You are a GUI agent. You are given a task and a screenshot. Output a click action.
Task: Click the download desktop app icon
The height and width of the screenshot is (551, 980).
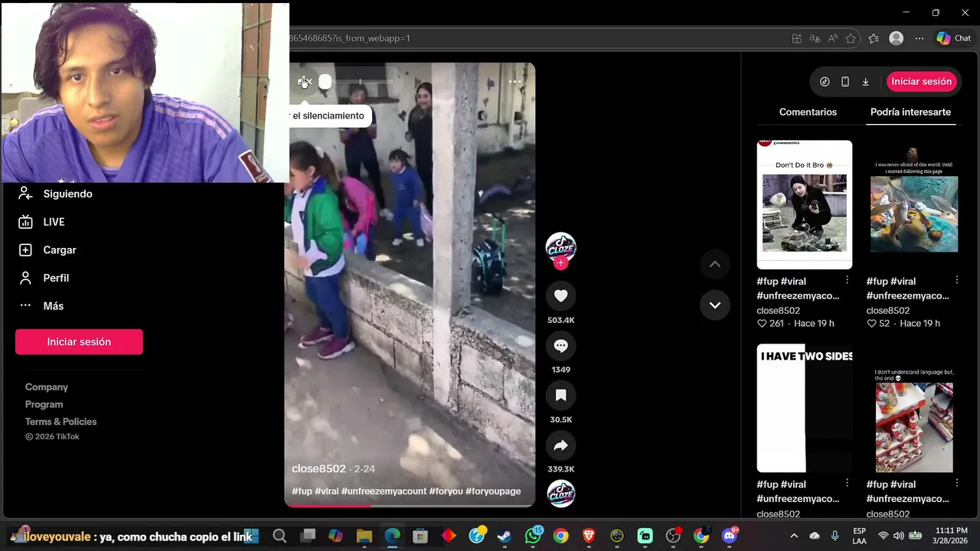865,82
